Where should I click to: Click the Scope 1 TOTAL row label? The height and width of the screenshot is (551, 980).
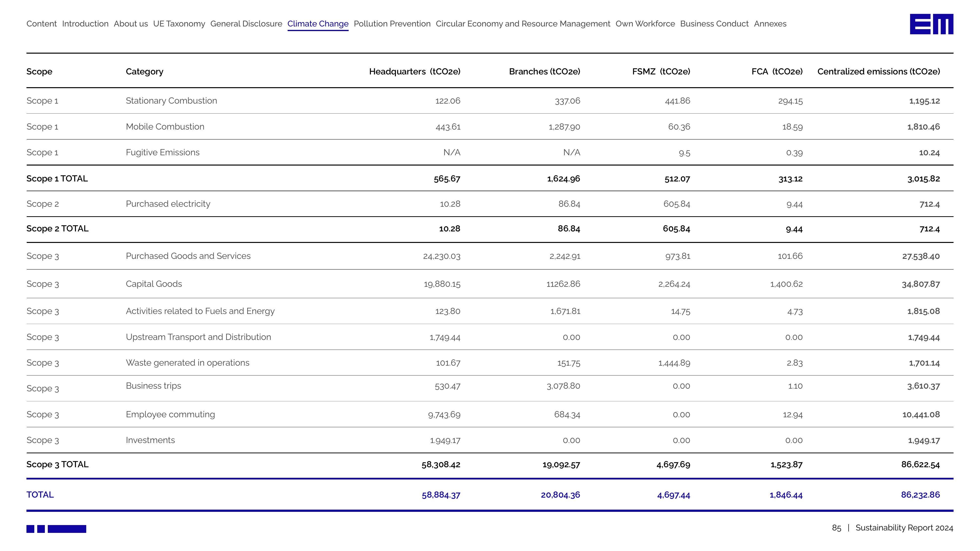[x=57, y=178]
